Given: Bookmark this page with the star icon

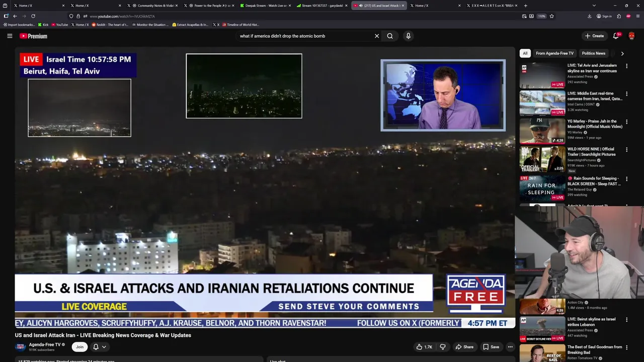Looking at the screenshot, I should [x=551, y=16].
